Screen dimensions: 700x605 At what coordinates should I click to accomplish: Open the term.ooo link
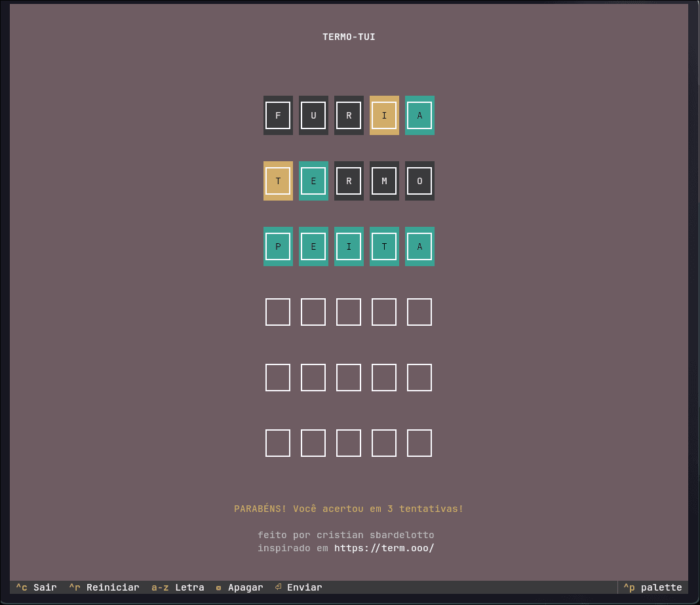[384, 548]
